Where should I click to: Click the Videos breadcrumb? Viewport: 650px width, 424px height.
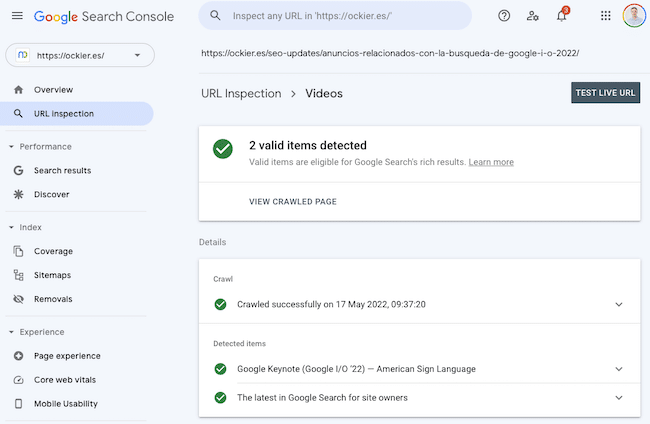pos(324,94)
